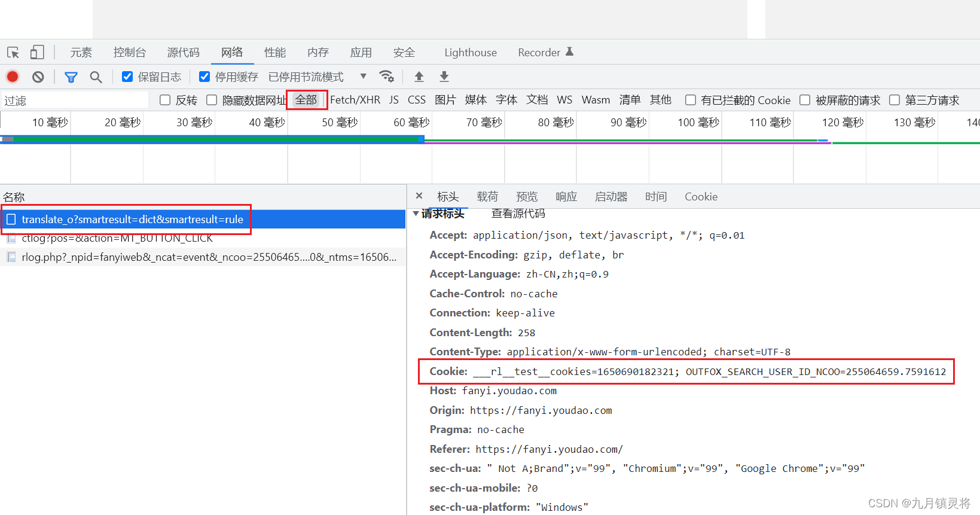Image resolution: width=980 pixels, height=515 pixels.
Task: Open the 应用 panel tab
Action: (361, 53)
